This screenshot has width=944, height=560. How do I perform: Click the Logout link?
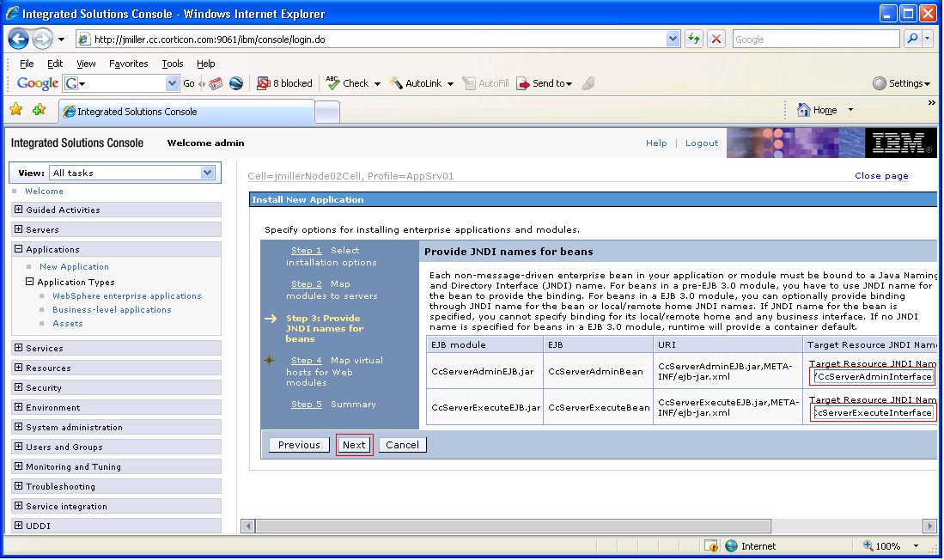click(x=702, y=143)
